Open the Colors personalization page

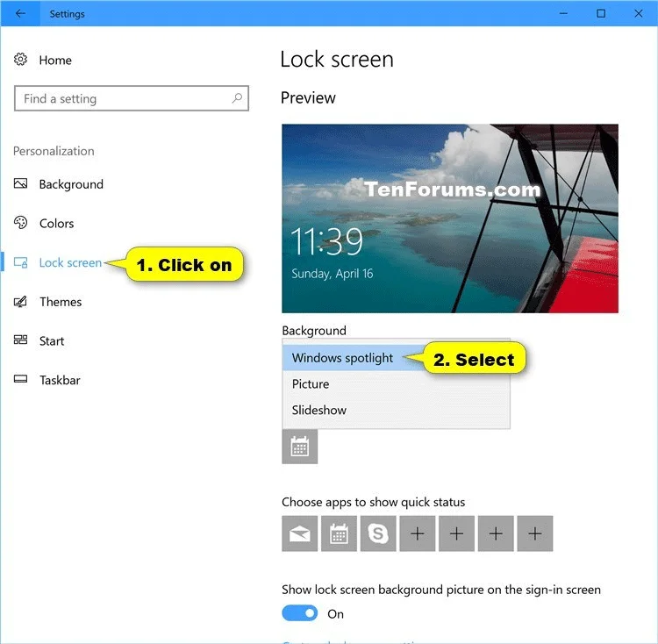56,223
